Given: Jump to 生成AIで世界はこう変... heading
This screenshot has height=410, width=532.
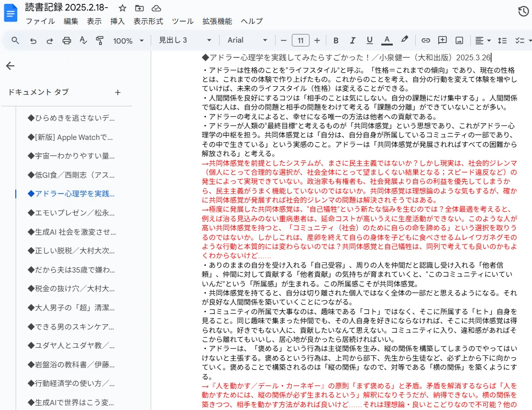Looking at the screenshot, I should (71, 402).
